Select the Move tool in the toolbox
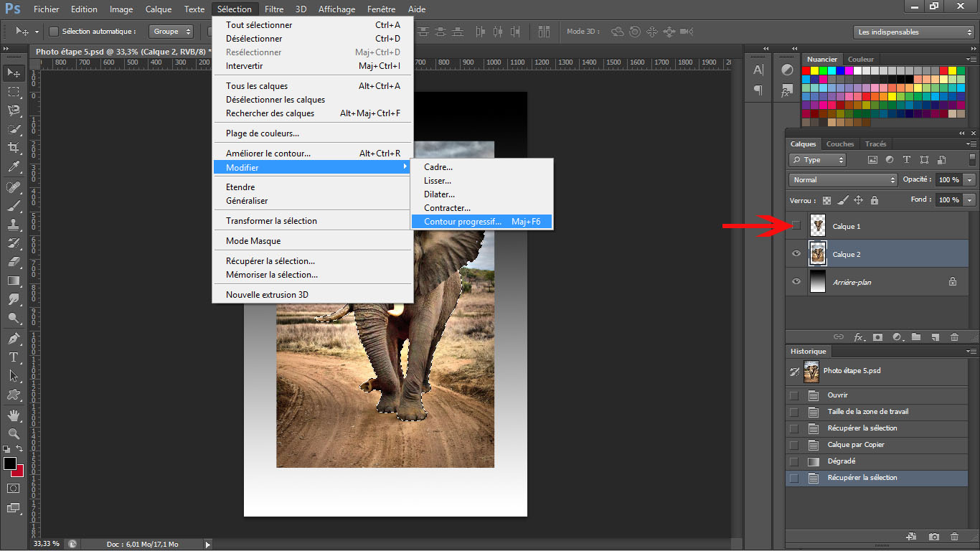980x551 pixels. coord(14,72)
